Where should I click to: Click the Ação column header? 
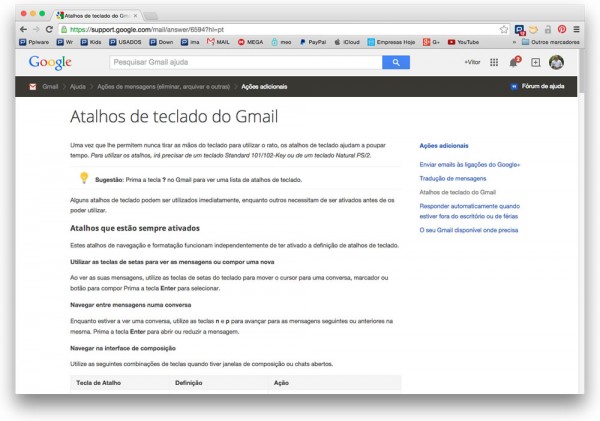click(x=281, y=383)
